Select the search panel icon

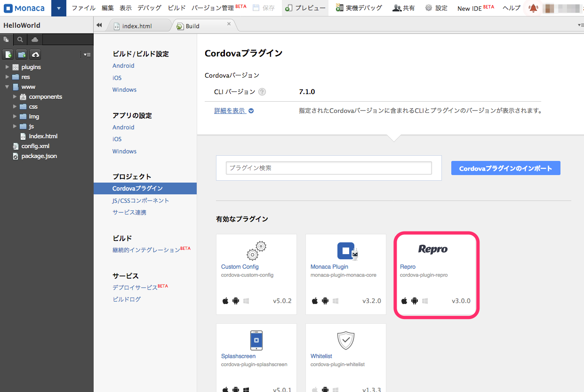[20, 40]
